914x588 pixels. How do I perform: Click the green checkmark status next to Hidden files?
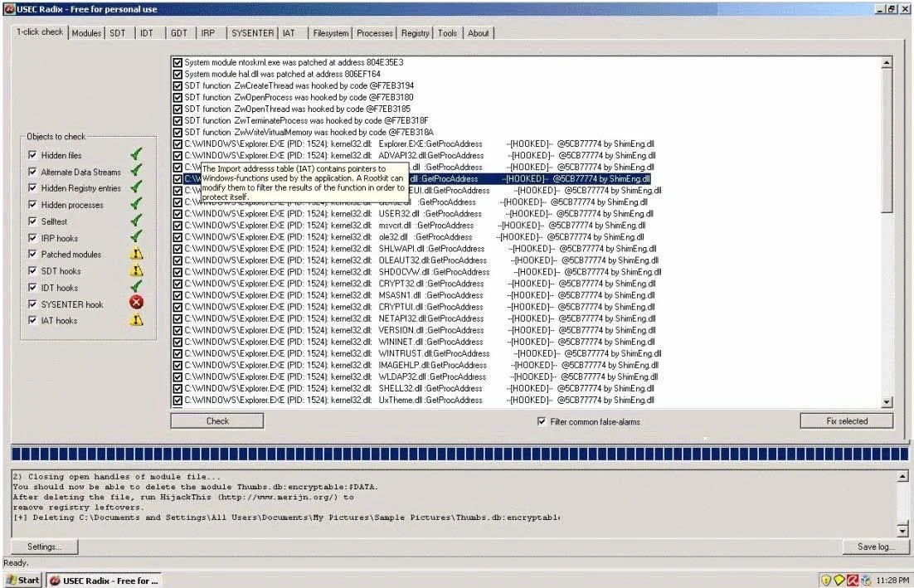136,154
